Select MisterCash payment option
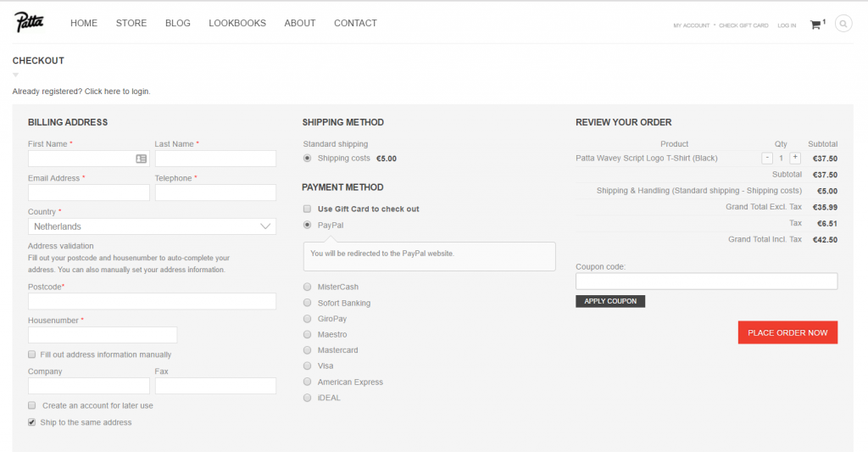This screenshot has width=868, height=452. coord(307,287)
